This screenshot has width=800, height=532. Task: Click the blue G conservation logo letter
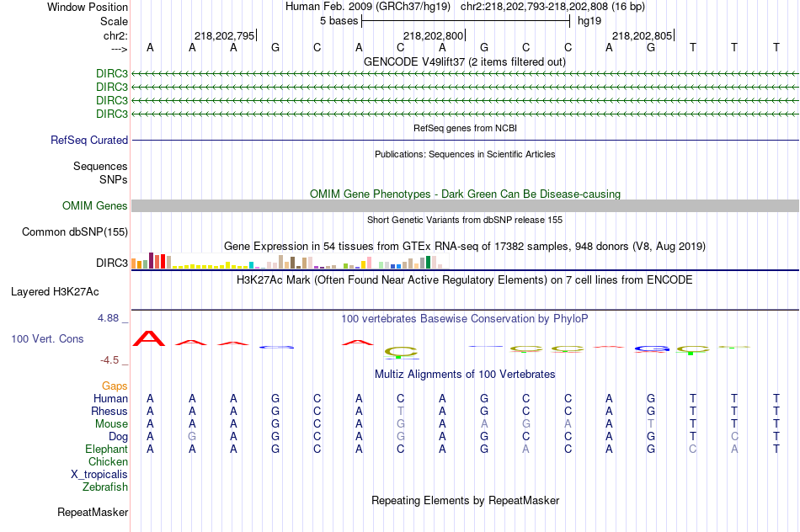[652, 349]
